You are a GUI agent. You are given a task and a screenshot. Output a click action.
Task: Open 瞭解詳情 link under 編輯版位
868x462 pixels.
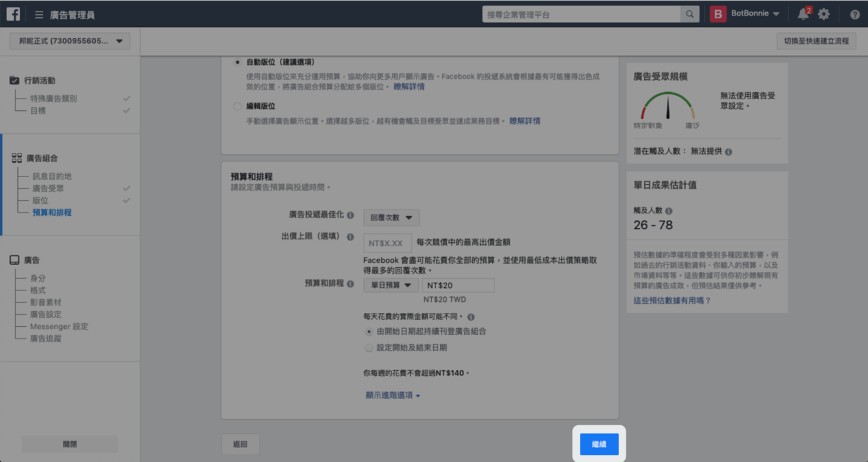[x=525, y=121]
